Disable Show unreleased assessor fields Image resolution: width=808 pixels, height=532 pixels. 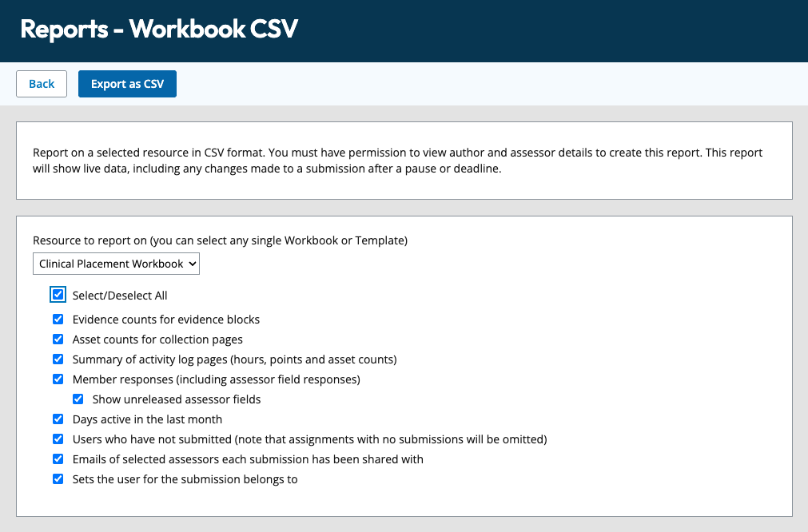(78, 399)
